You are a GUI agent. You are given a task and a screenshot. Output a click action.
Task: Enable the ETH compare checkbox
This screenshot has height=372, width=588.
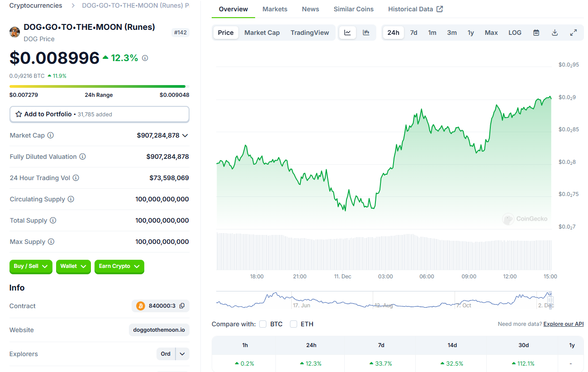click(294, 324)
